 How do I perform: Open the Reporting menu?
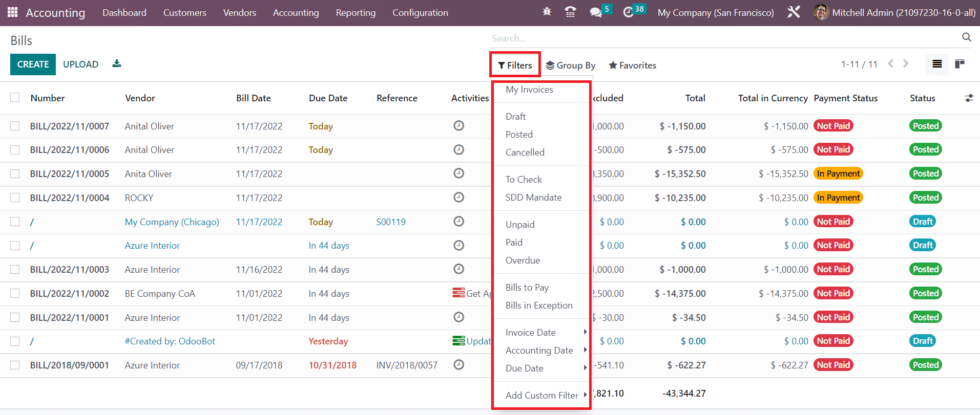point(356,13)
